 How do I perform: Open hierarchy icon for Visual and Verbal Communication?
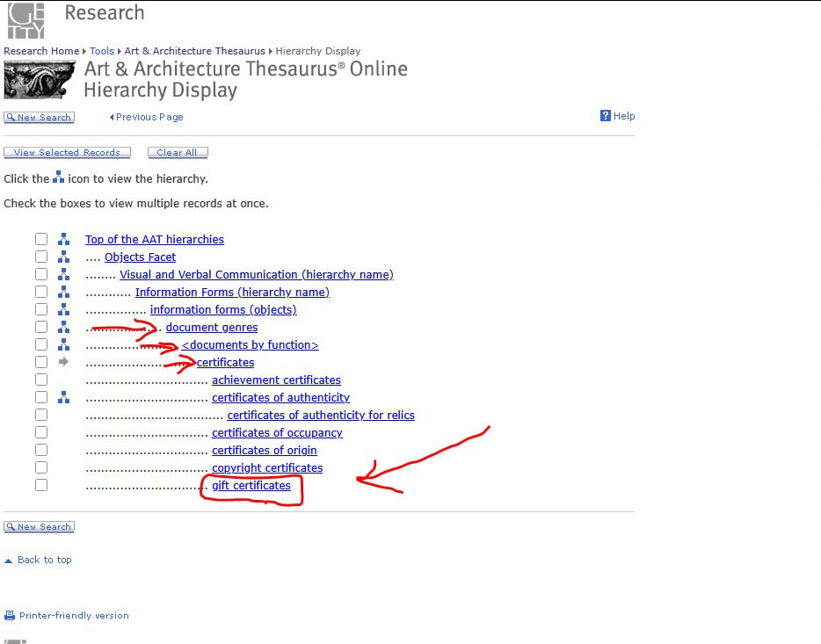(x=63, y=274)
